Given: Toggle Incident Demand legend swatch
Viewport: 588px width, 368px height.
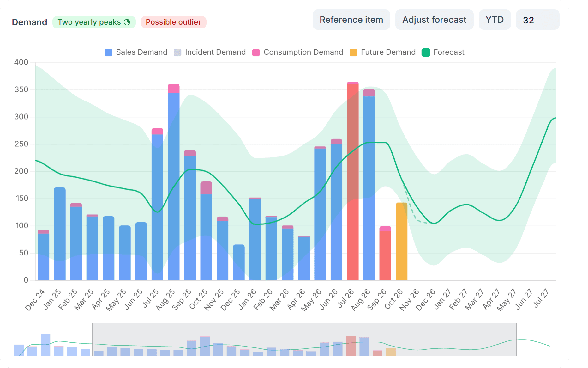Looking at the screenshot, I should (x=177, y=52).
